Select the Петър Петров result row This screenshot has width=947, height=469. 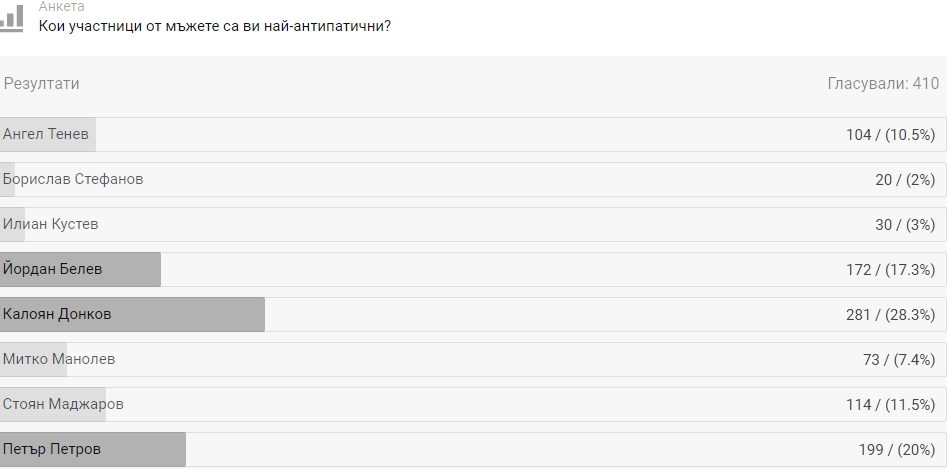click(473, 449)
